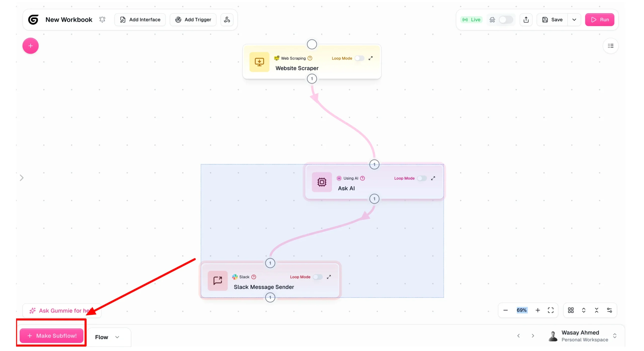
Task: Click the 69% zoom level field
Action: 521,310
